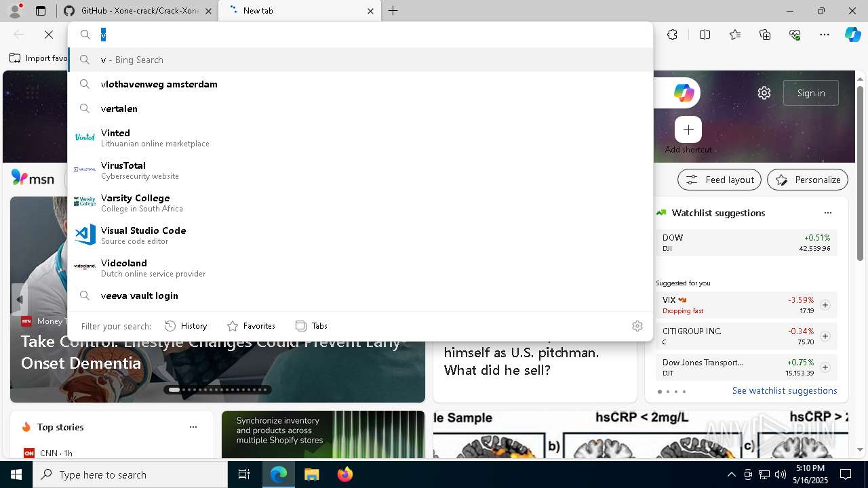868x488 pixels.
Task: Open Task View on taskbar
Action: (244, 474)
